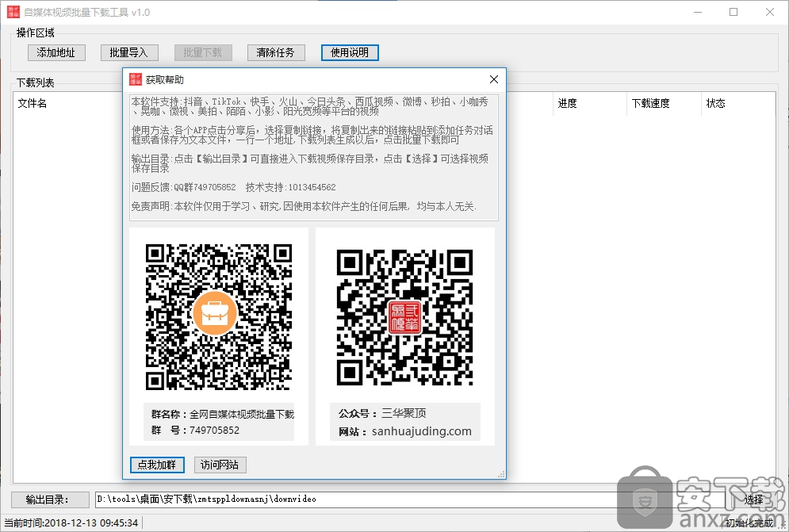Open the 使用说明 instructions
The image size is (789, 532).
click(350, 52)
